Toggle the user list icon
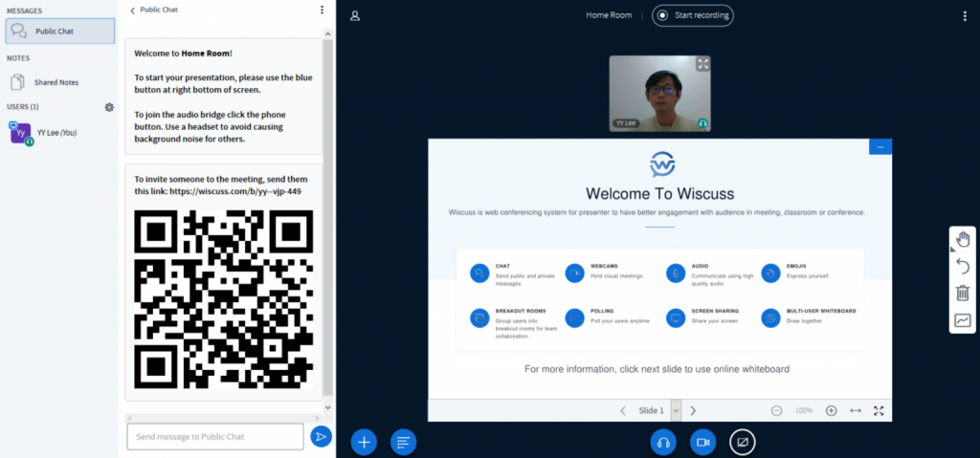This screenshot has width=980, height=458. pyautogui.click(x=355, y=15)
